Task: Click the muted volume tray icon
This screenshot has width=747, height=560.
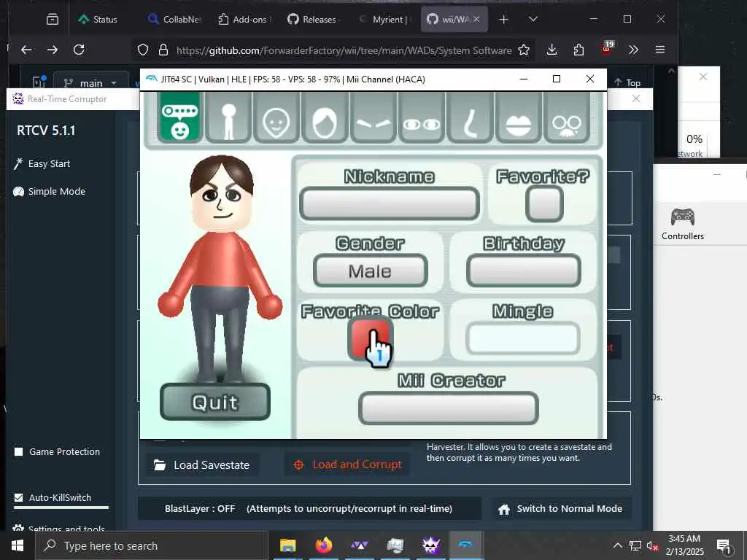Action: click(652, 545)
